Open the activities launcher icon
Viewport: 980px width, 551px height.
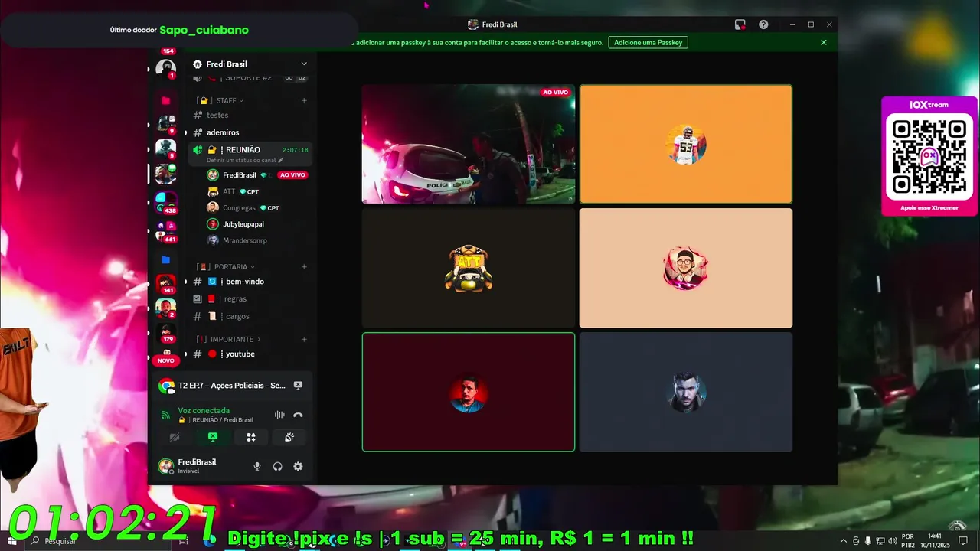[x=250, y=437]
